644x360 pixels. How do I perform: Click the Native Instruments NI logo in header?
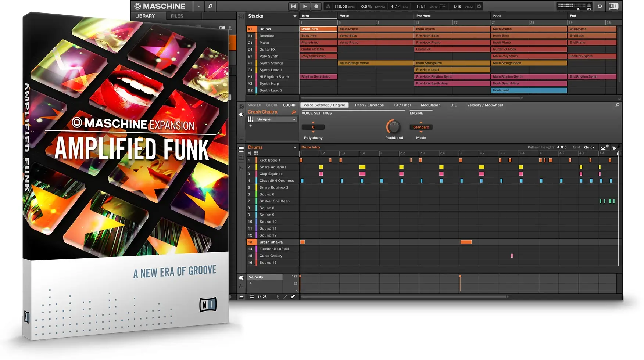click(613, 6)
